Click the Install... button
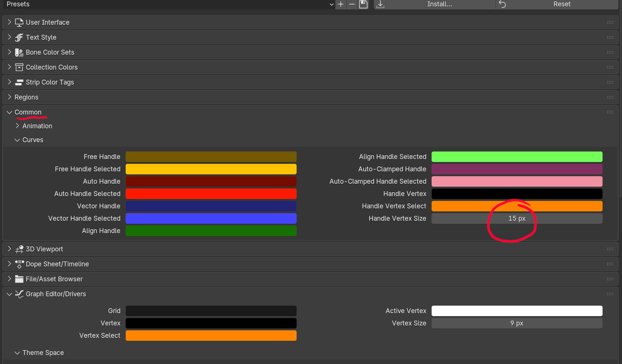This screenshot has height=364, width=622. click(435, 4)
